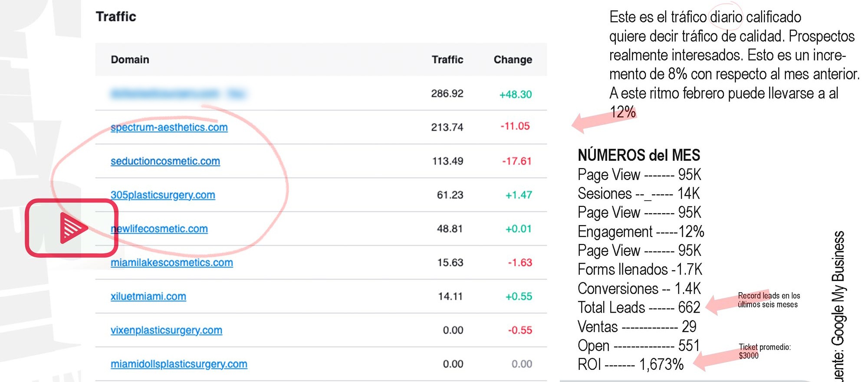
Task: Click the Domain column header
Action: pyautogui.click(x=130, y=59)
